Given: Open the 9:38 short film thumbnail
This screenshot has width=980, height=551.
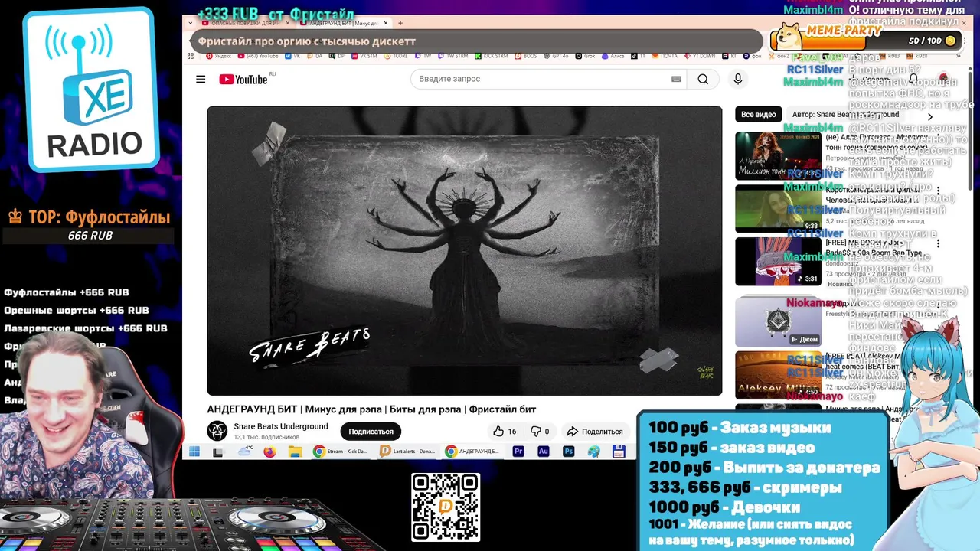Looking at the screenshot, I should (778, 208).
